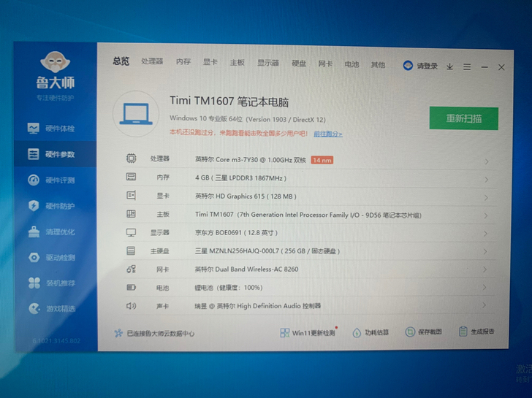Viewport: 532px width, 398px height.
Task: Click Timi TM1607 笔记本电脑 title
Action: pos(229,102)
